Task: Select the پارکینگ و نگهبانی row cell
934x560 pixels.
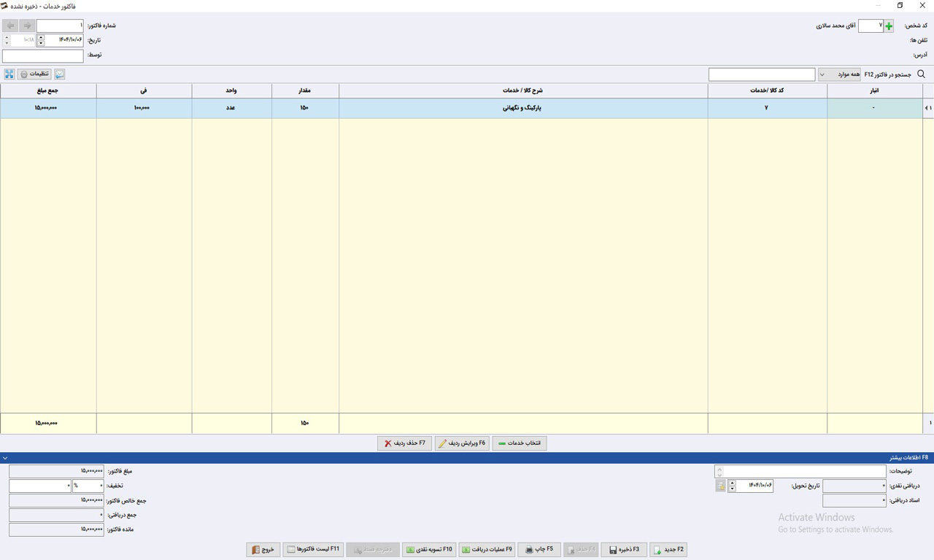Action: coord(523,108)
